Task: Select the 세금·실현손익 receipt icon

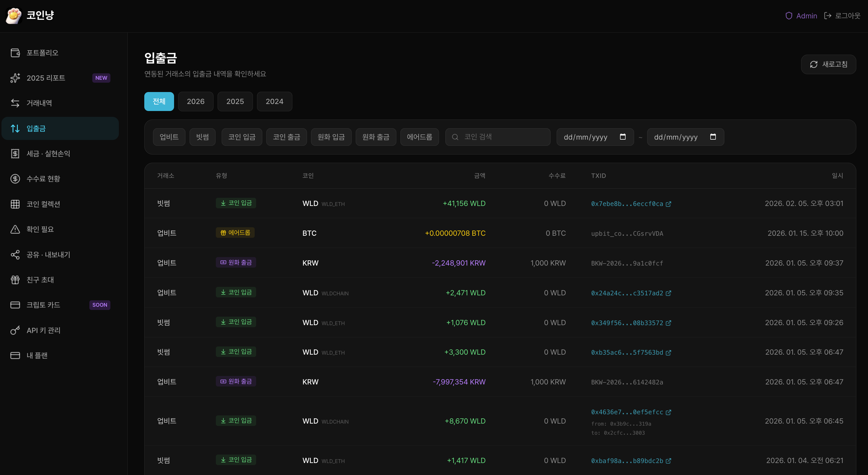Action: coord(15,153)
